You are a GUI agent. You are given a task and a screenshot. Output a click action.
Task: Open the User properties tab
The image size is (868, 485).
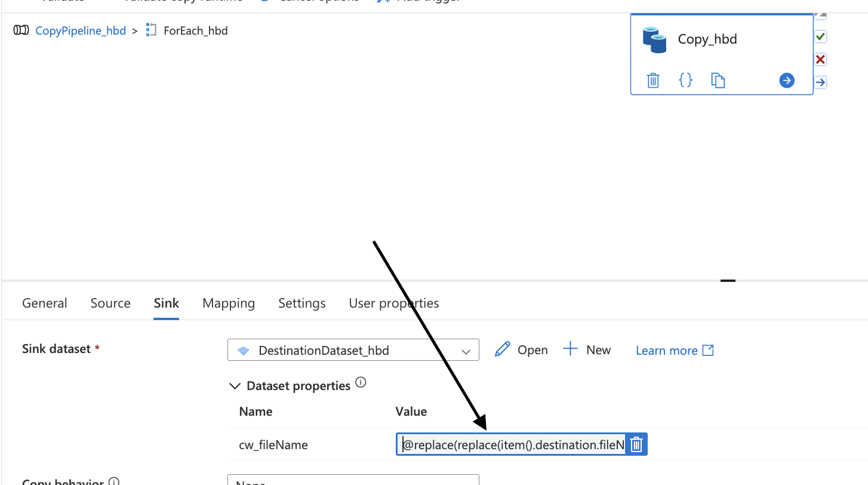[393, 303]
